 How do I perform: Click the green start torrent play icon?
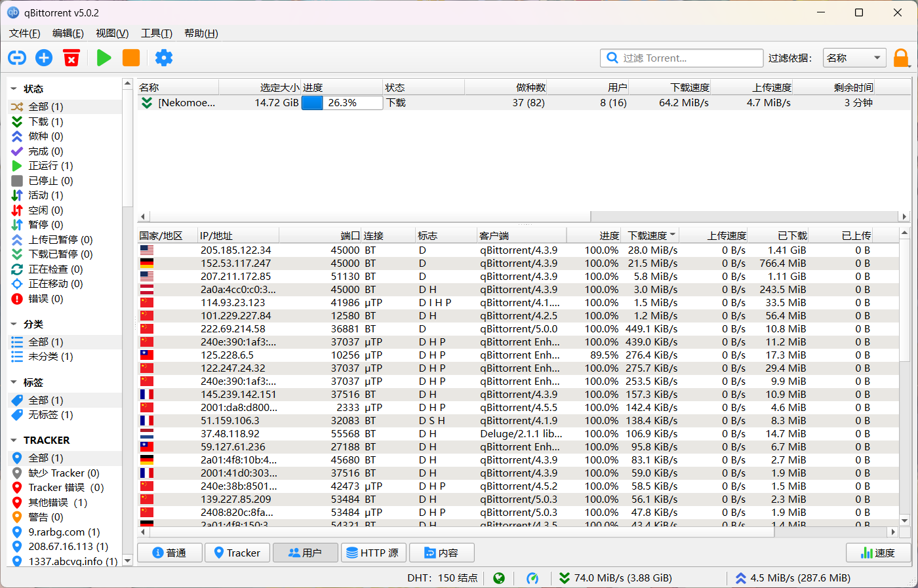tap(104, 58)
